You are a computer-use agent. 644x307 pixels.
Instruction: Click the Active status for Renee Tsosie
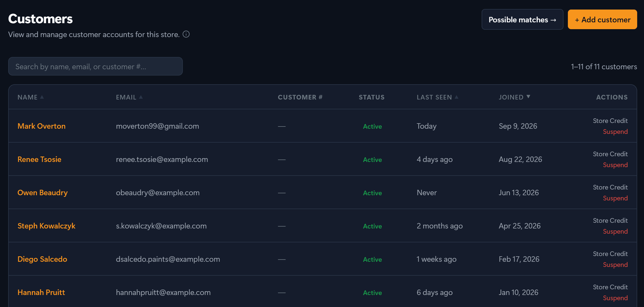(372, 159)
